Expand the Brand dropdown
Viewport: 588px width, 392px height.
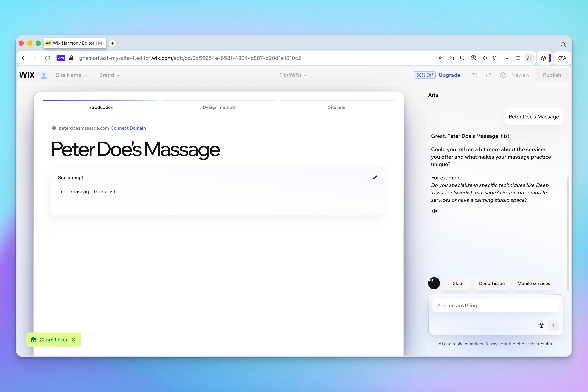(x=110, y=75)
